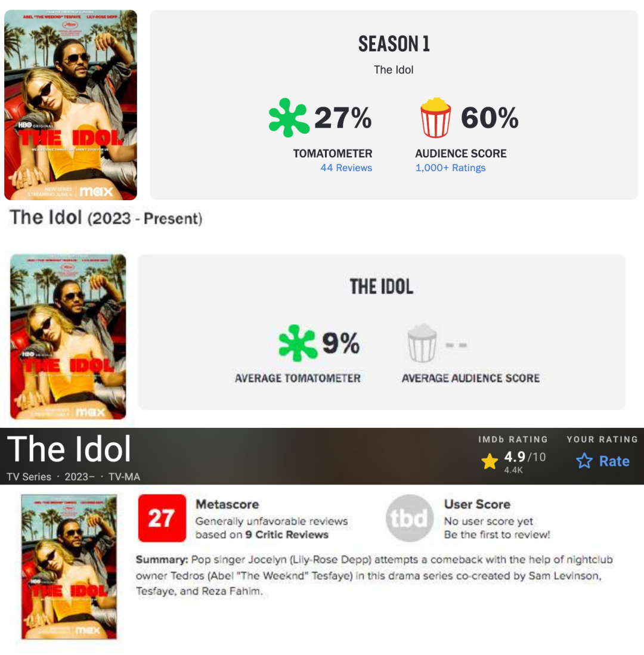This screenshot has height=655, width=644.
Task: Click the 9 Critic Reviews text
Action: 287,535
